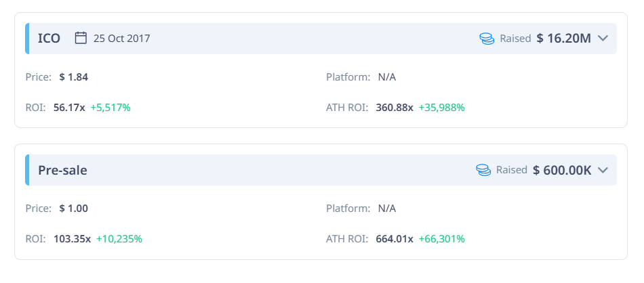
Task: Click the $ 600.00K raised amount
Action: [562, 170]
